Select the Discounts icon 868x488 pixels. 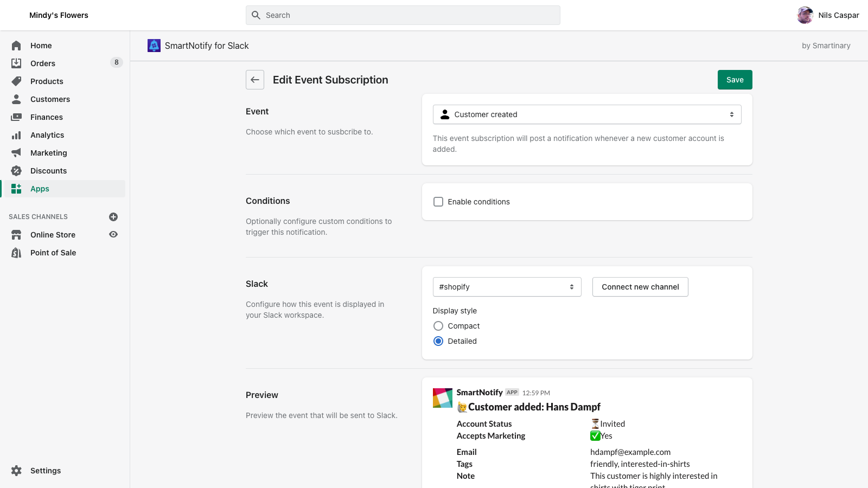point(16,170)
